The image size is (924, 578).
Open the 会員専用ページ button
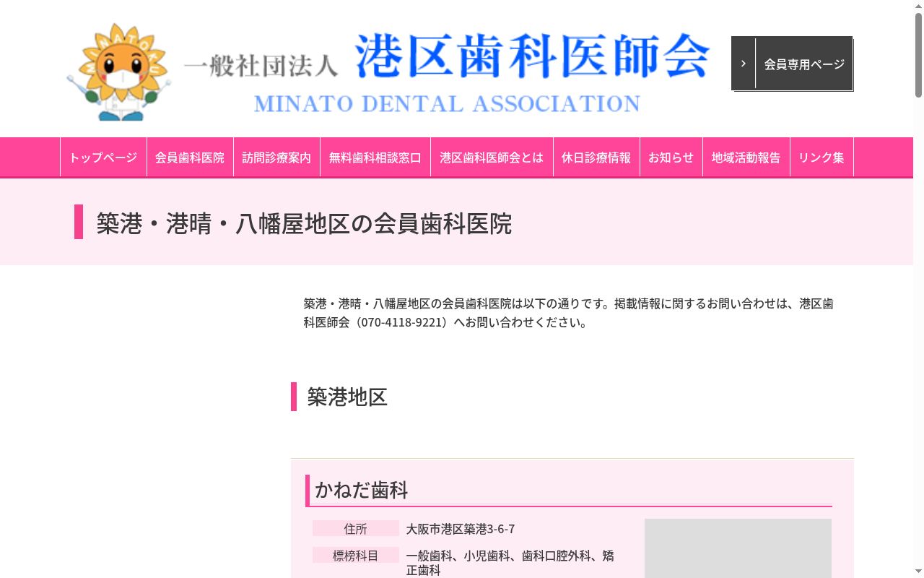(x=792, y=64)
